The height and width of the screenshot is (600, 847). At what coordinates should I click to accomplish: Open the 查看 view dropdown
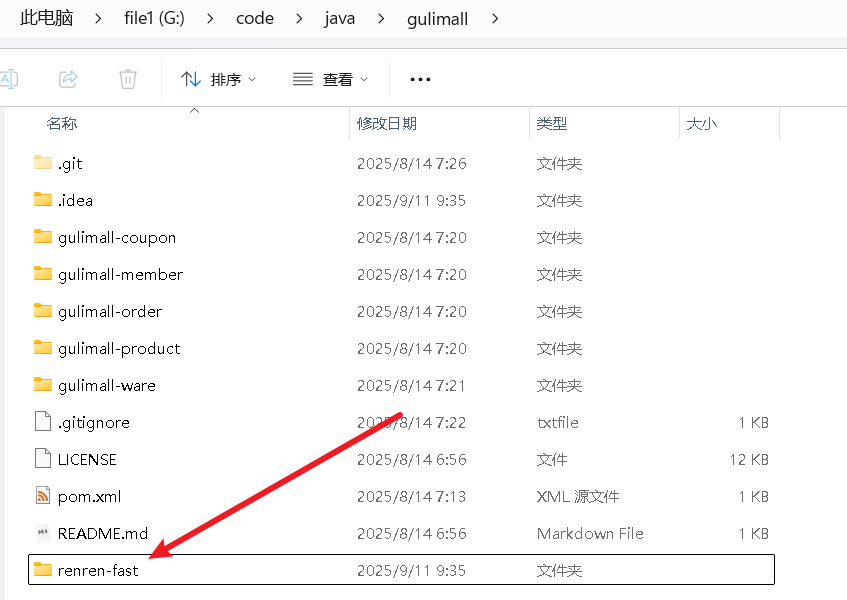[331, 79]
